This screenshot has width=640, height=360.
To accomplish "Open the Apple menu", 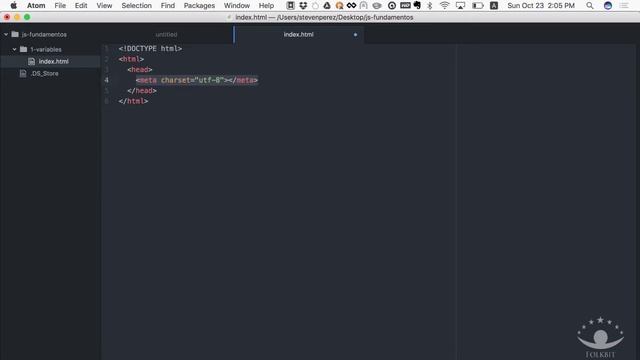I will (x=13, y=5).
